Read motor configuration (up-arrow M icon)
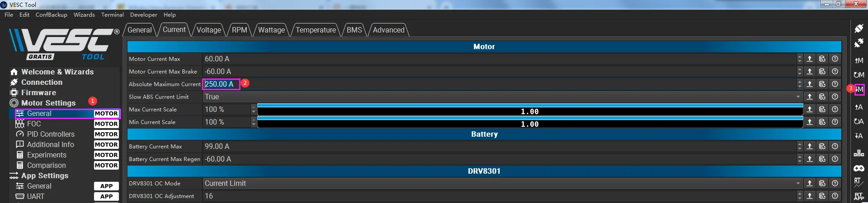This screenshot has width=868, height=203. click(x=859, y=60)
